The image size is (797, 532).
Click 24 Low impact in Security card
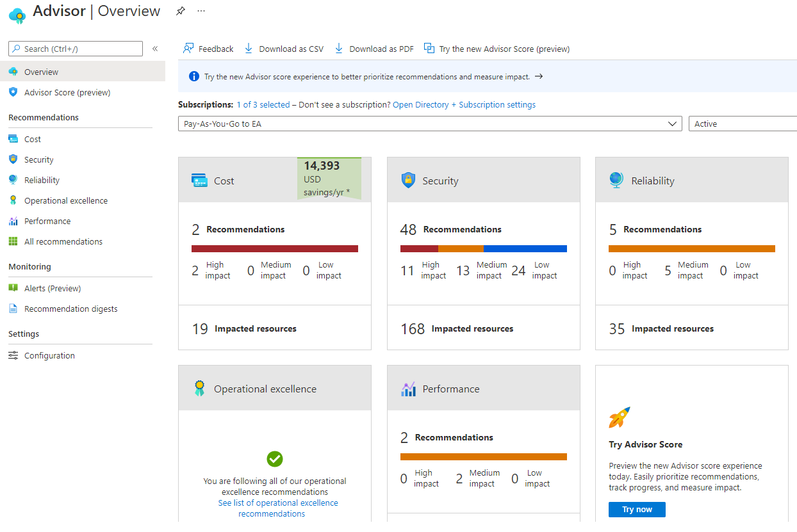(x=534, y=270)
